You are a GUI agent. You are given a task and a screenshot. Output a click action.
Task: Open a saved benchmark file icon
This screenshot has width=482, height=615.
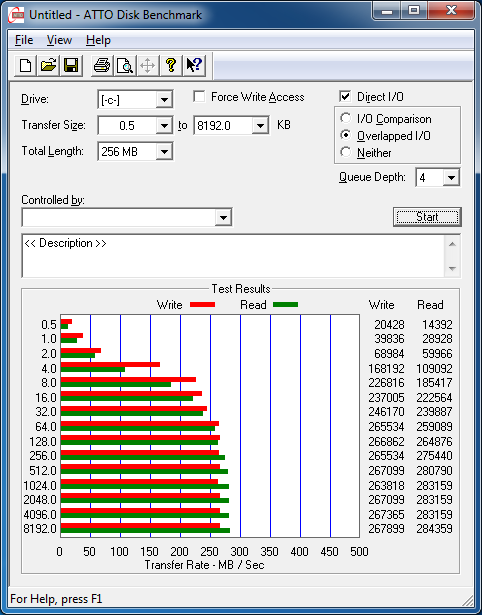click(x=48, y=65)
